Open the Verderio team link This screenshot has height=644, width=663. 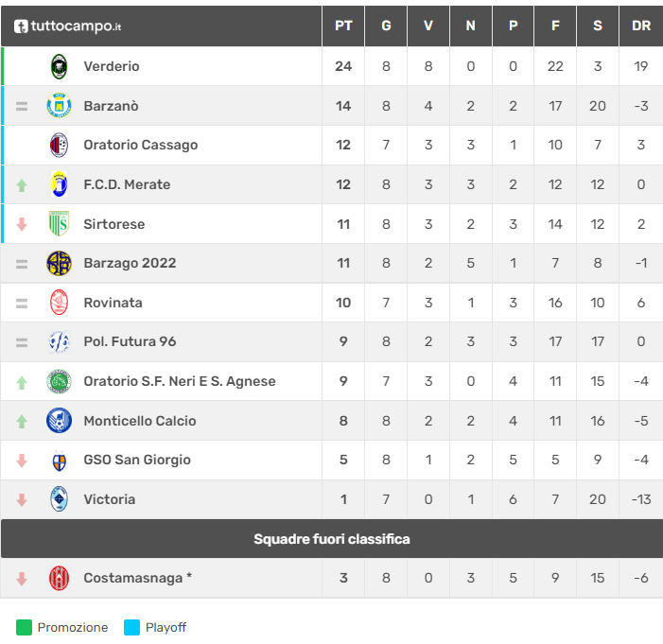112,66
